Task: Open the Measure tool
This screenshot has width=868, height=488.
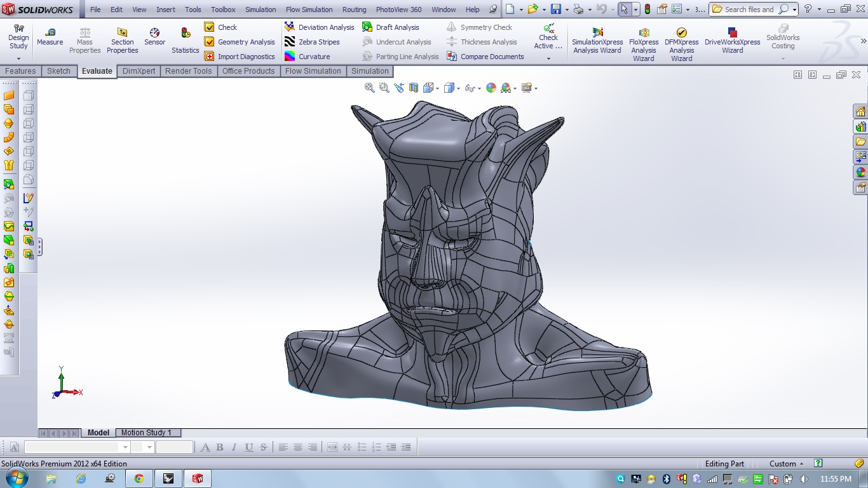Action: [50, 37]
